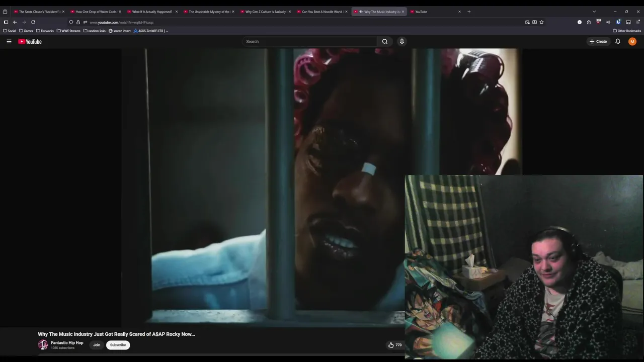Screen dimensions: 644x362
Task: Open the browser application menu
Action: tap(638, 22)
